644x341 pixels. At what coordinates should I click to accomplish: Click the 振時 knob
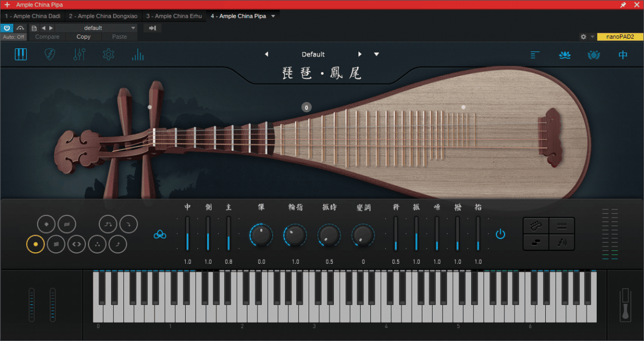pyautogui.click(x=329, y=235)
